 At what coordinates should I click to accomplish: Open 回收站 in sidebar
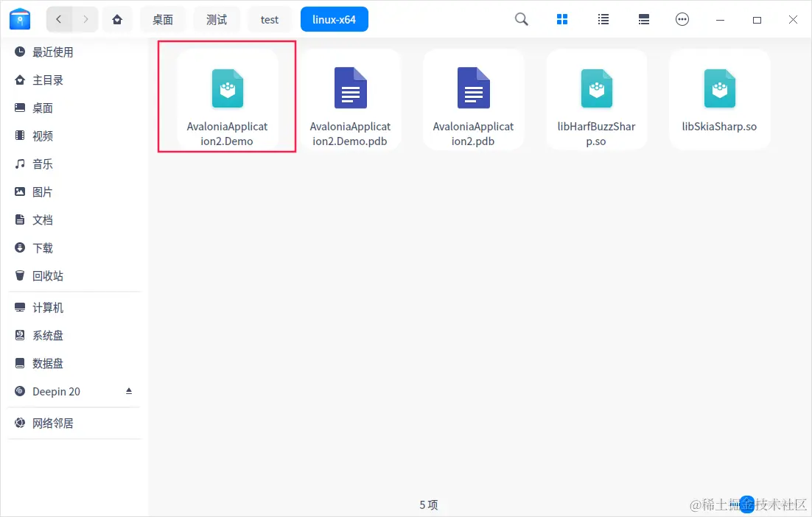[74, 275]
